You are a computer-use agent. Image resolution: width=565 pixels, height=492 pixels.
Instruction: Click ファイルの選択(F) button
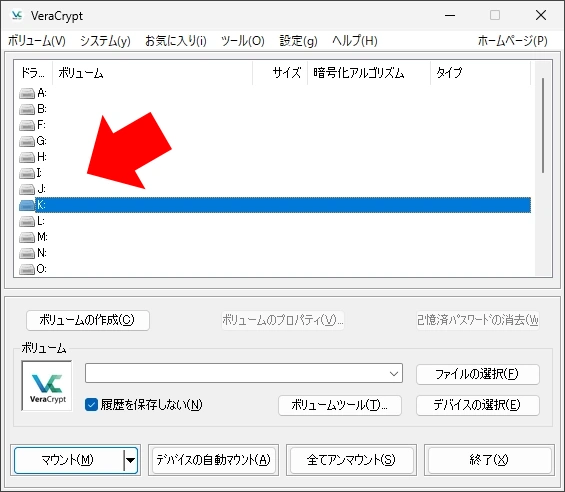(x=477, y=374)
